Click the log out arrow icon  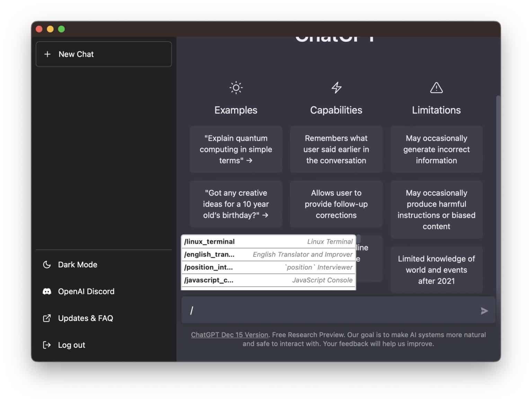click(x=47, y=345)
